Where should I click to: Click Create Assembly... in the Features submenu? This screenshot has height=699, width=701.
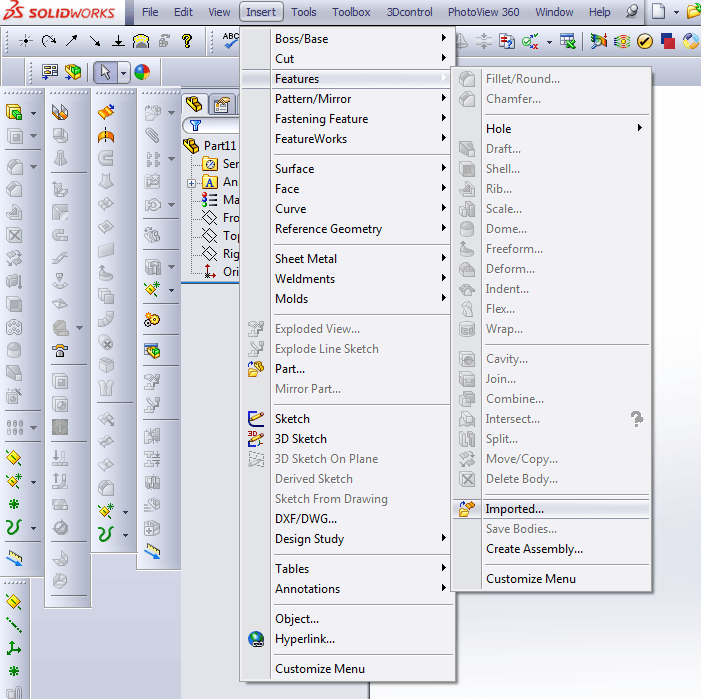pos(550,549)
